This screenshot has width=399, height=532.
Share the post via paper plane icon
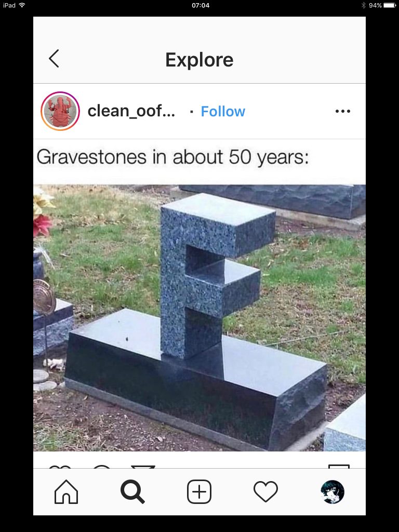coord(143,467)
